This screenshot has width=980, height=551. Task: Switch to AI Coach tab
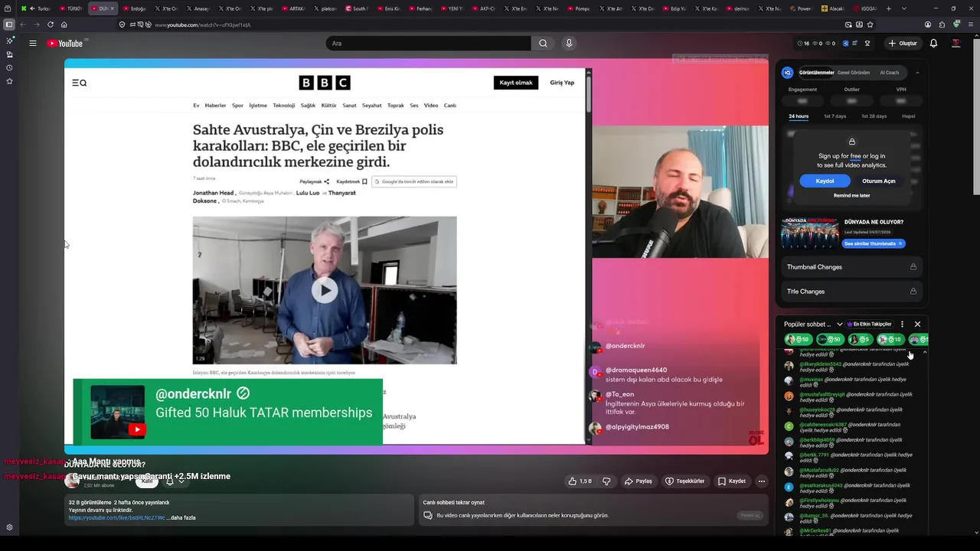tap(890, 73)
